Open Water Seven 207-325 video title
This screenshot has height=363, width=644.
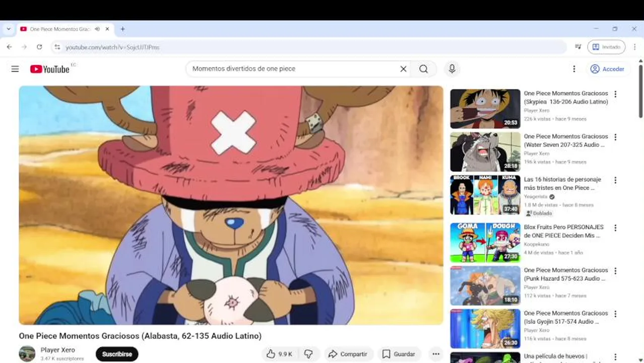point(566,140)
